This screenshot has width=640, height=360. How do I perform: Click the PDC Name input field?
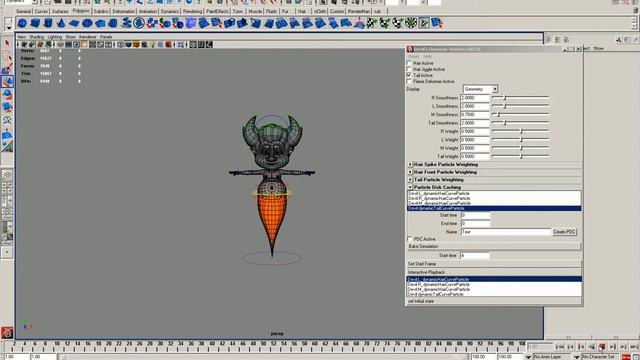coord(506,232)
